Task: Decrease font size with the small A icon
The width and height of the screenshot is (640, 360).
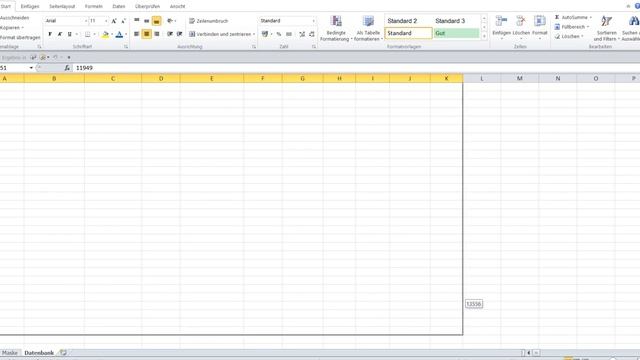Action: coord(123,21)
